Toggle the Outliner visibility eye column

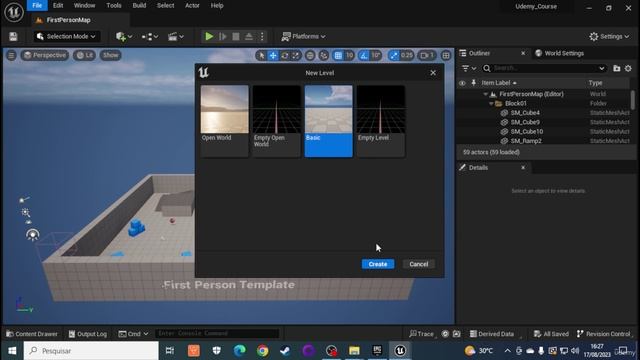coord(462,83)
